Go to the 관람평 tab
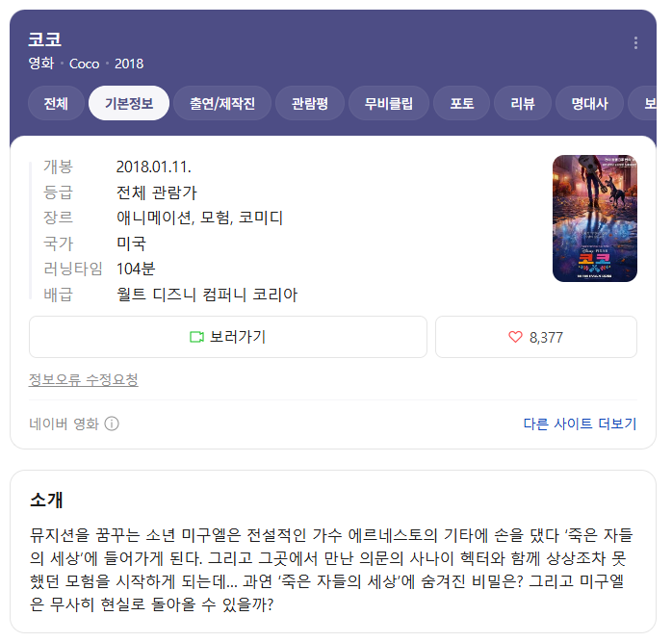The height and width of the screenshot is (642, 672). (x=309, y=103)
